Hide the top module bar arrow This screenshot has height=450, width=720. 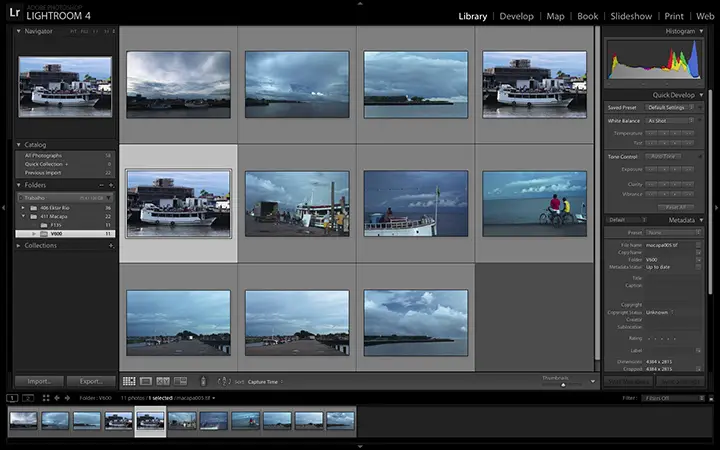(360, 3)
